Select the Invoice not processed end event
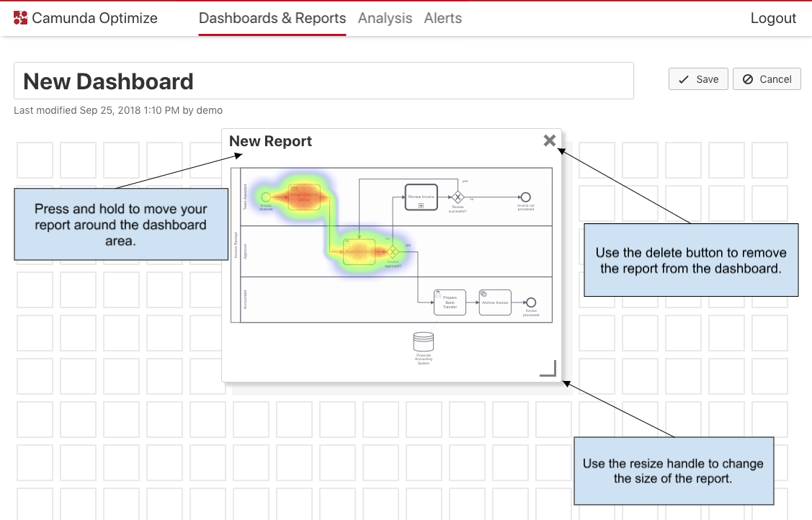This screenshot has width=812, height=520. point(526,197)
